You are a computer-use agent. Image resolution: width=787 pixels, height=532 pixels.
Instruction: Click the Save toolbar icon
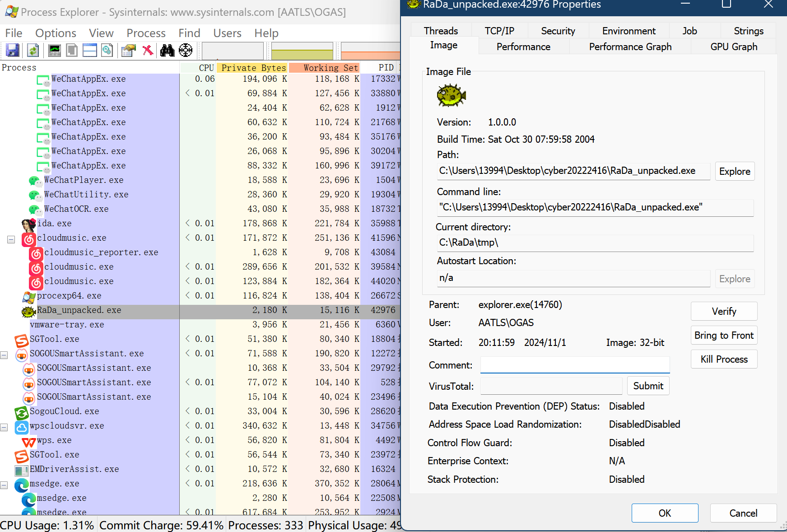[x=13, y=50]
